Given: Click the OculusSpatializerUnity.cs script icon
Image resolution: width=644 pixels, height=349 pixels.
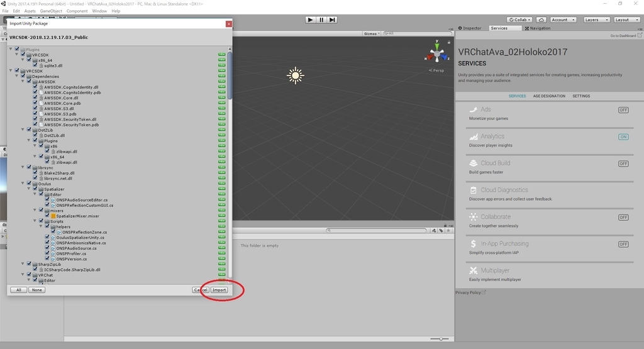Looking at the screenshot, I should 53,238.
